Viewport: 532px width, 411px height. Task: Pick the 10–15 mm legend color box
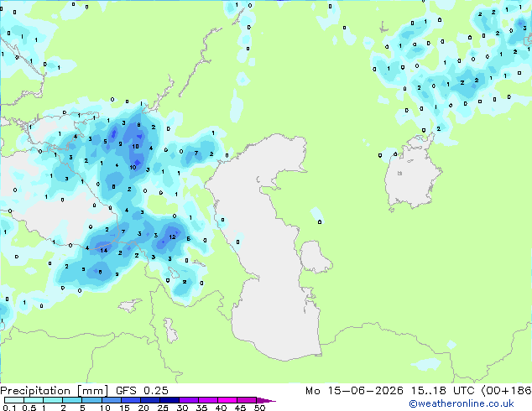point(111,400)
